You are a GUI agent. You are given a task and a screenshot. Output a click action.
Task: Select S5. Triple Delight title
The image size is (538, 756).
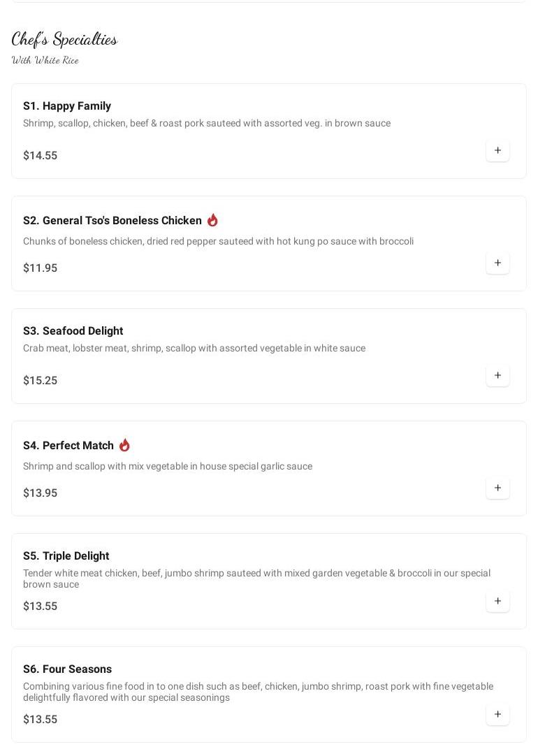point(66,556)
